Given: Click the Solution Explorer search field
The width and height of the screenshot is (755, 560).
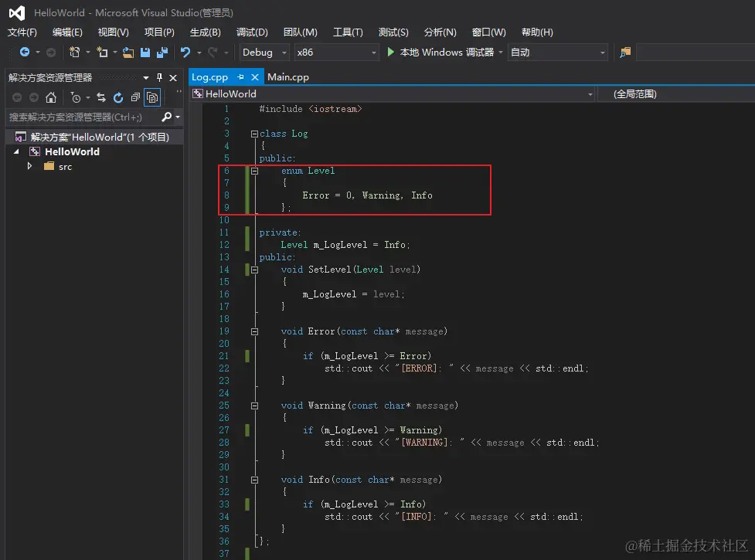Looking at the screenshot, I should pyautogui.click(x=83, y=117).
